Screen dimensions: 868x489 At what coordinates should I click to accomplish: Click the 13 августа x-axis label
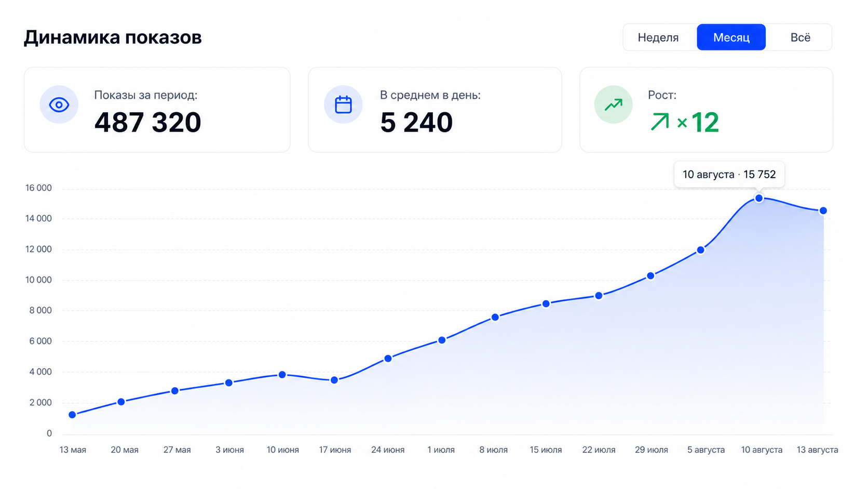818,450
